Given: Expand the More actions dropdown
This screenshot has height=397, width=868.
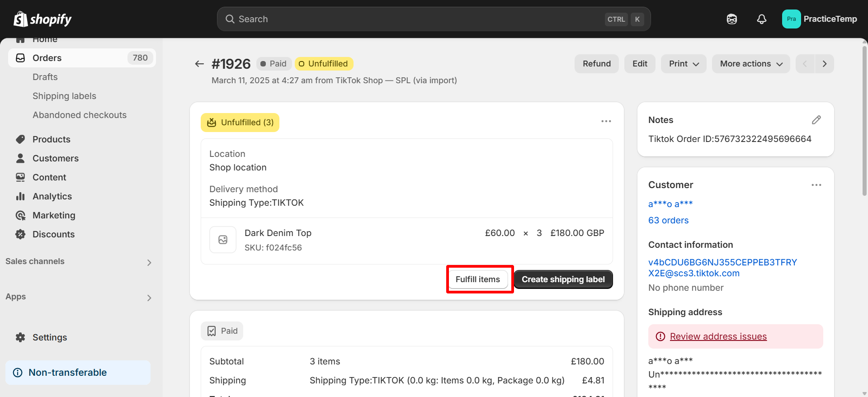Looking at the screenshot, I should click(751, 64).
